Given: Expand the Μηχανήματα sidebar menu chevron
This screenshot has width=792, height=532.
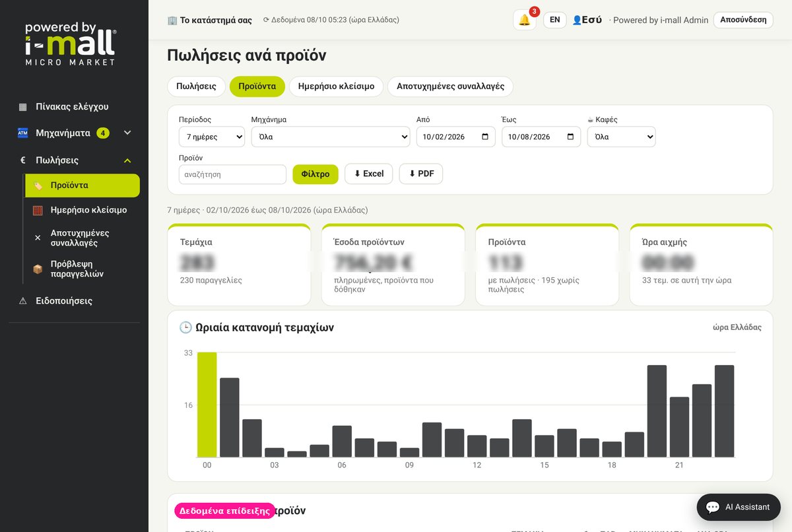Looking at the screenshot, I should pos(127,133).
